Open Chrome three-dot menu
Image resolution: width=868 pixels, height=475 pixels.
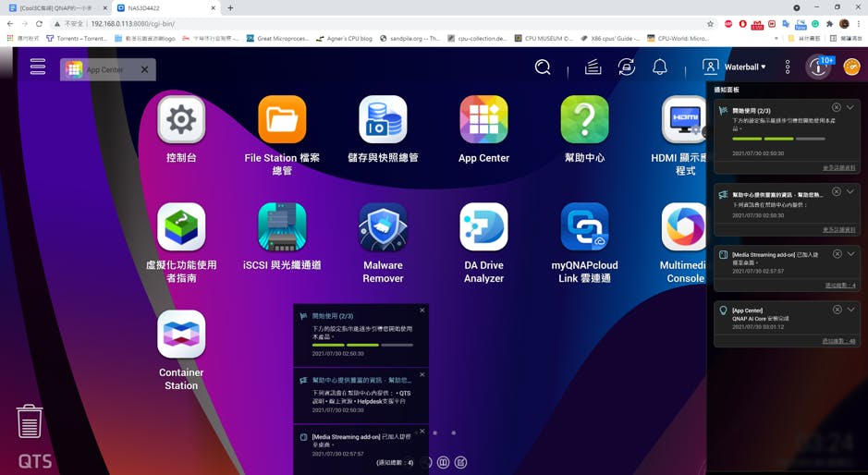pyautogui.click(x=859, y=24)
